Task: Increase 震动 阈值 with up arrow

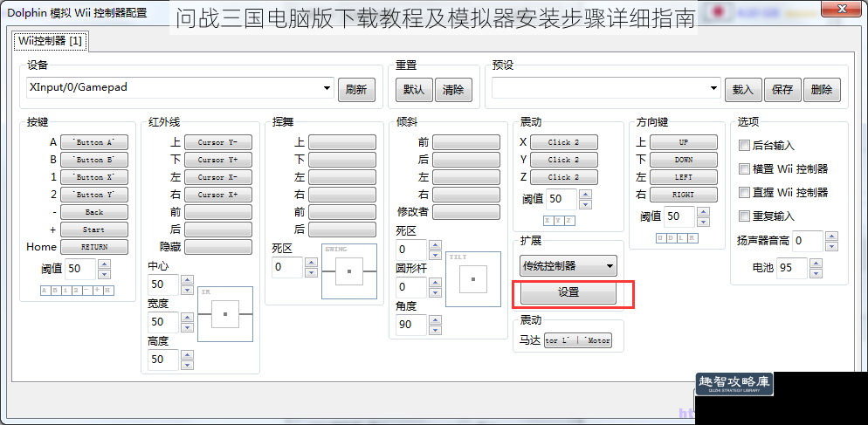Action: (x=586, y=195)
